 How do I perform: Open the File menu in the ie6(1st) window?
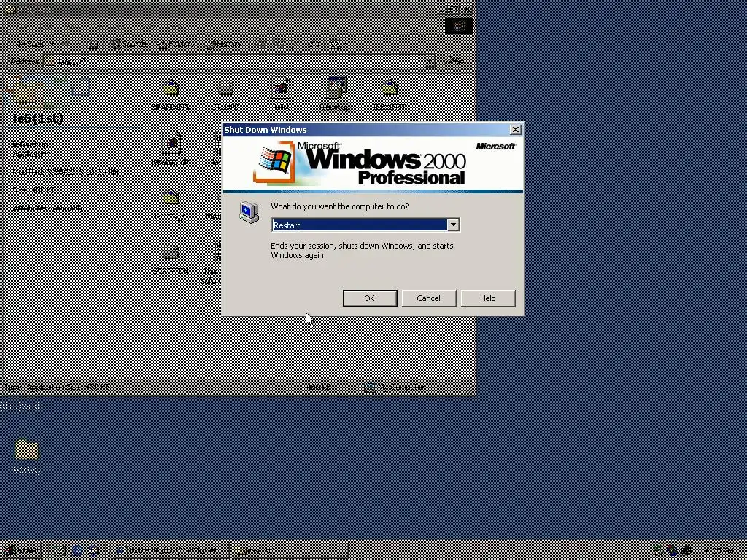(22, 26)
